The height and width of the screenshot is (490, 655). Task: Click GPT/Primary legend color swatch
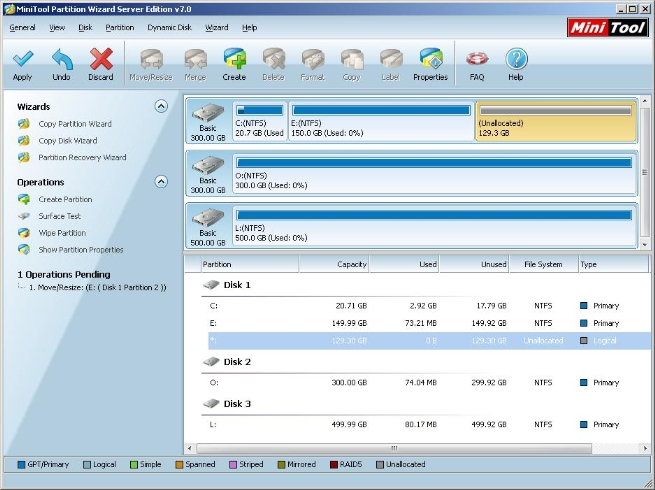pos(21,465)
